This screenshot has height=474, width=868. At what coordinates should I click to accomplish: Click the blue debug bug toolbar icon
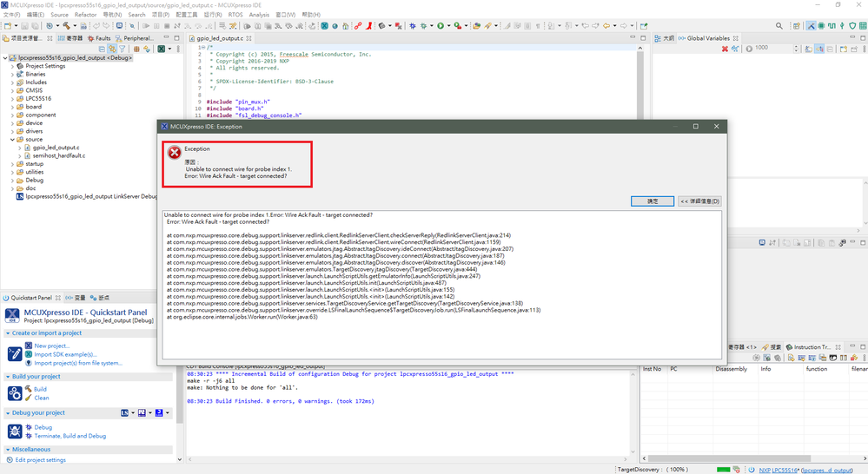[x=413, y=25]
